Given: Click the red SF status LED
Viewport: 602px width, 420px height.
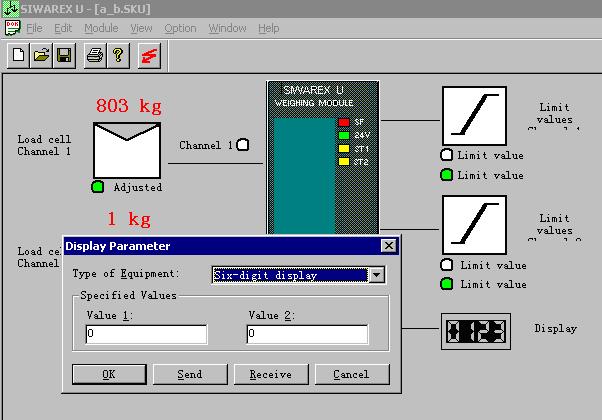Looking at the screenshot, I should (x=344, y=122).
